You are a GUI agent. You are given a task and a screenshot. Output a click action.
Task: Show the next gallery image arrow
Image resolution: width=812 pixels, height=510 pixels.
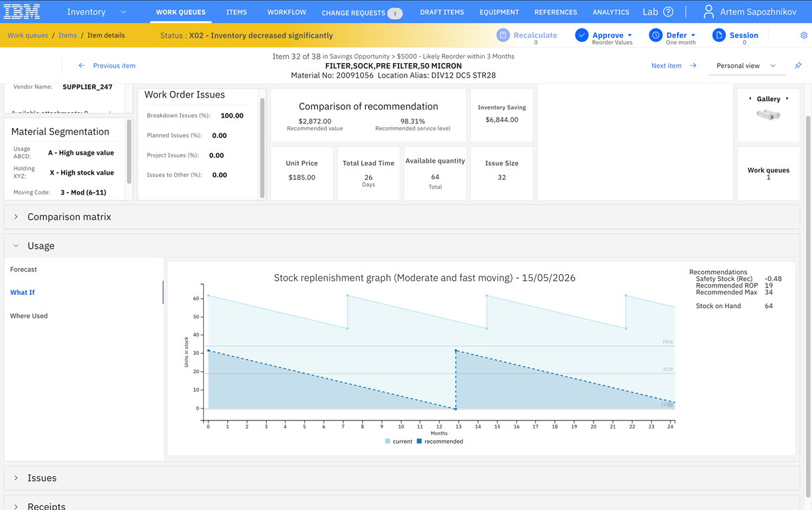tap(787, 98)
